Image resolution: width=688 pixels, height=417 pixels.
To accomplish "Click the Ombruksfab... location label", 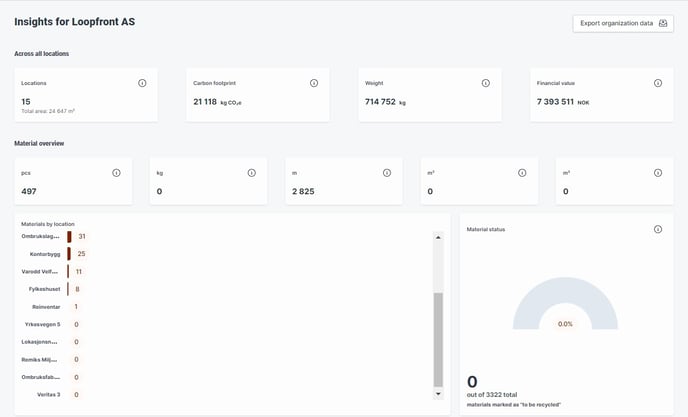I will click(41, 377).
